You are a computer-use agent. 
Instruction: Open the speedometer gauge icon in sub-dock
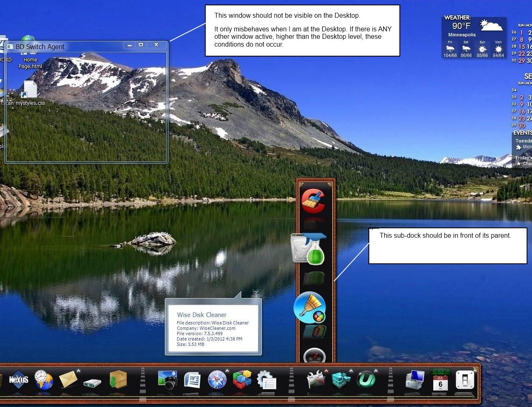point(314,356)
